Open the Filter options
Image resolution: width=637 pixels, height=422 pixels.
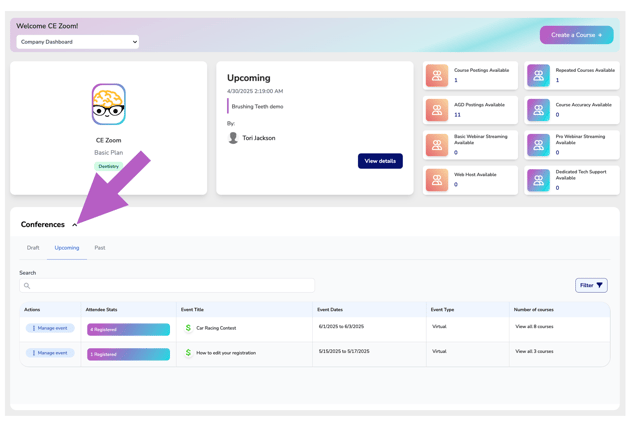tap(591, 285)
